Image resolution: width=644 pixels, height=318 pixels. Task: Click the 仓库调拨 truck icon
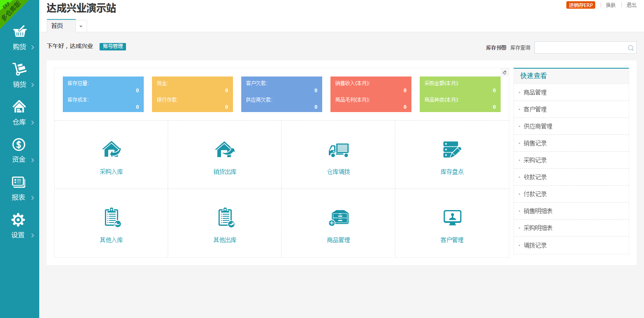coord(338,150)
